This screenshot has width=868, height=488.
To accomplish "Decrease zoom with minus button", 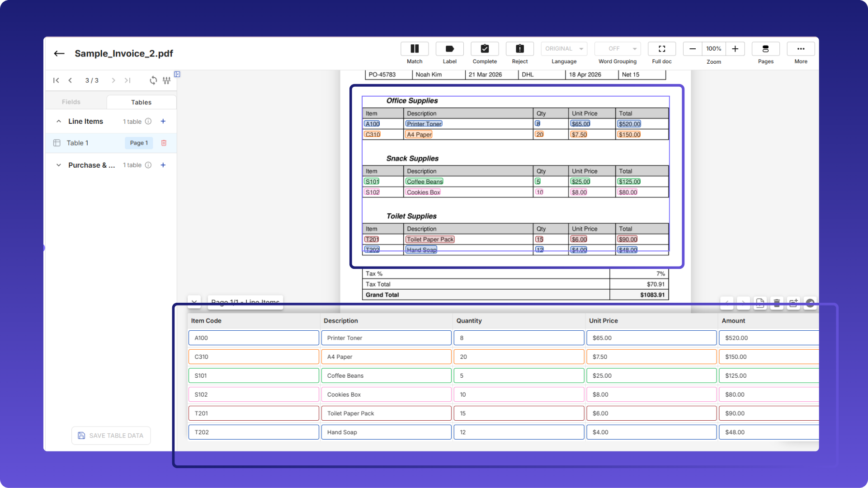I will [x=692, y=49].
